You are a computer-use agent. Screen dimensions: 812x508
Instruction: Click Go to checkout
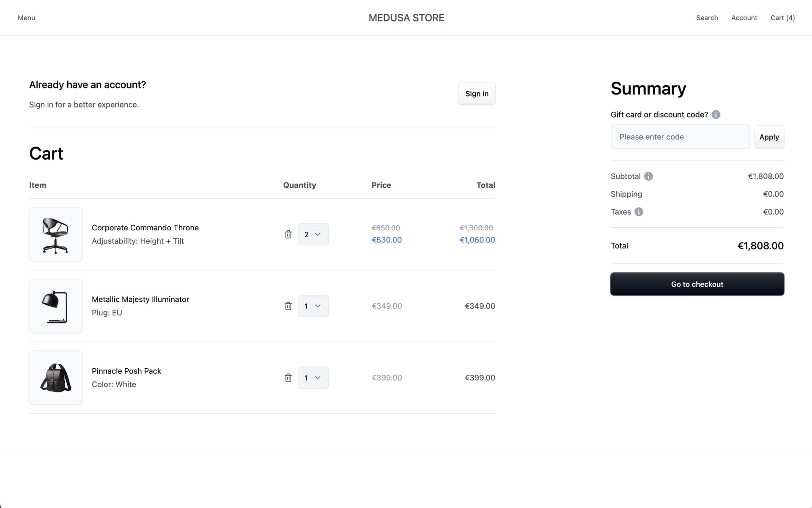(x=697, y=284)
